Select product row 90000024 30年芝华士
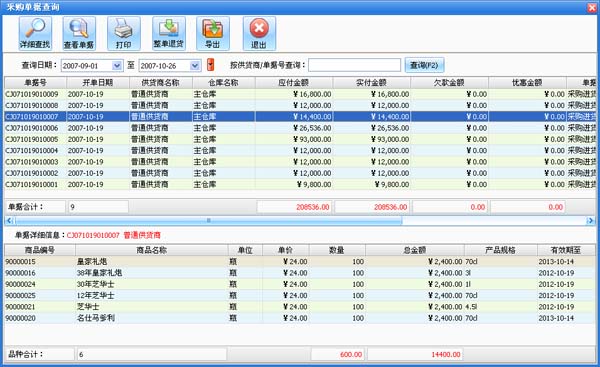The height and width of the screenshot is (367, 600). pos(300,284)
